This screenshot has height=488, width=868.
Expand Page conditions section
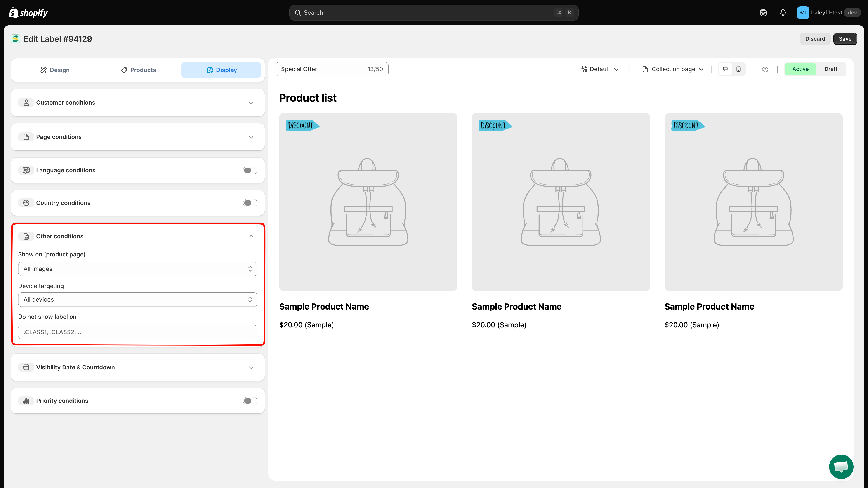point(251,137)
